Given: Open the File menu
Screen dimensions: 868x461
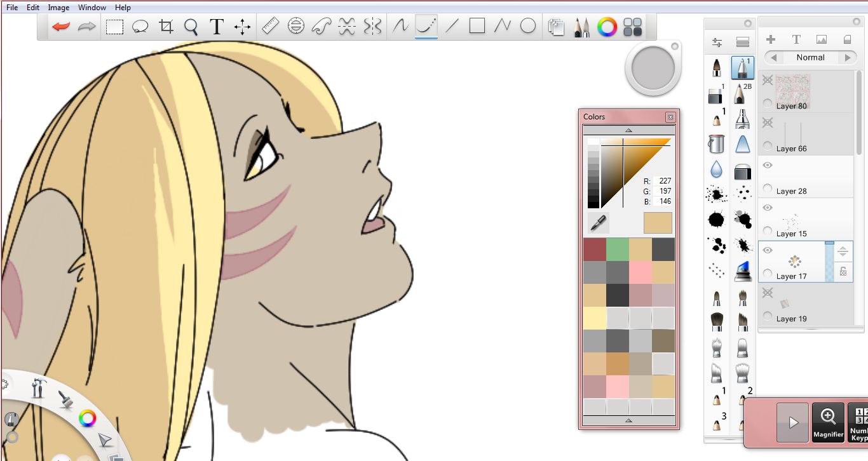Looking at the screenshot, I should click(12, 8).
